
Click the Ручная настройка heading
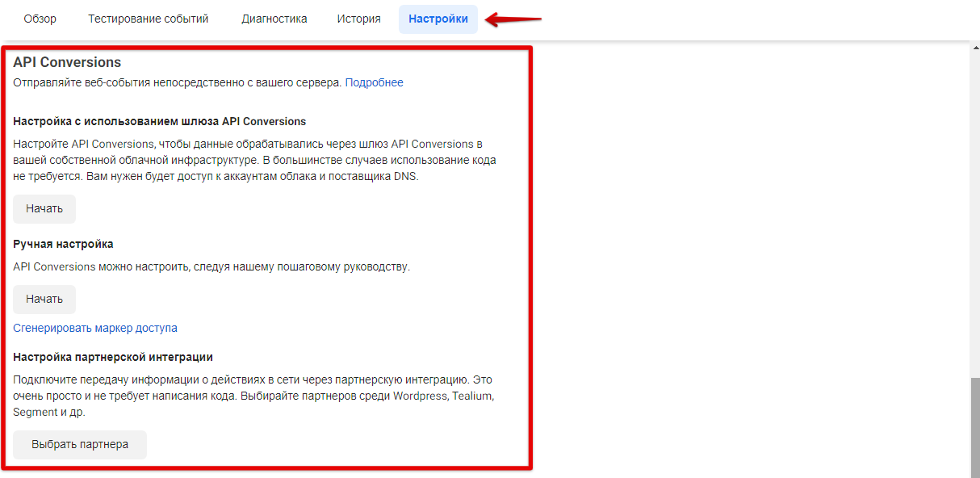click(x=63, y=244)
